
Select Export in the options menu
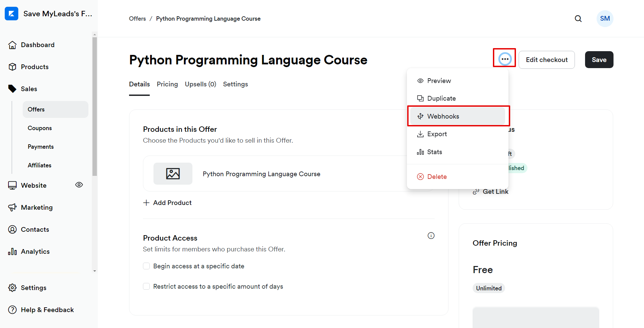click(457, 134)
